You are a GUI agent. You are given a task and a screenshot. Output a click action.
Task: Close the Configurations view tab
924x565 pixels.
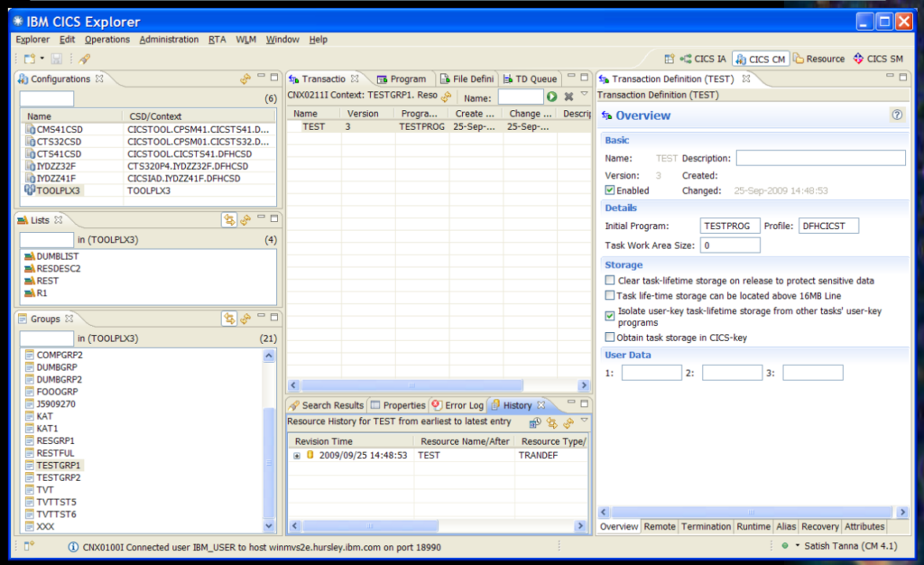99,79
